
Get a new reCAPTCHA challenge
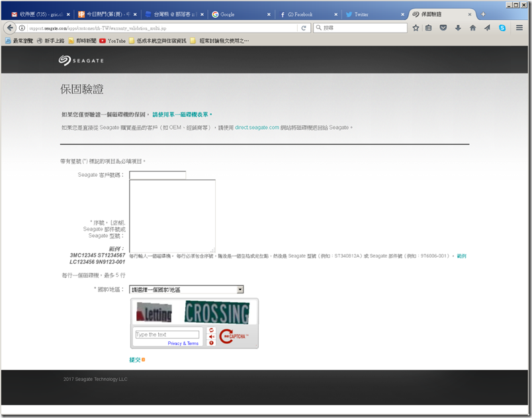tap(211, 330)
